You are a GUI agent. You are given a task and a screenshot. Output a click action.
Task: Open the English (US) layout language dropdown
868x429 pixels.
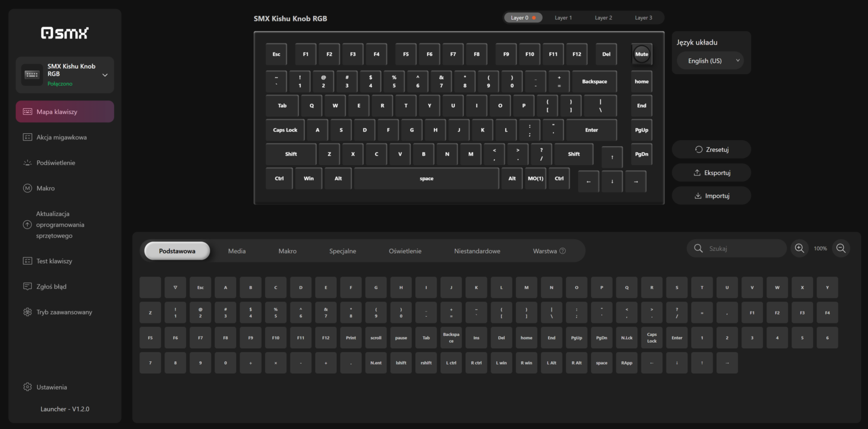[x=710, y=59]
